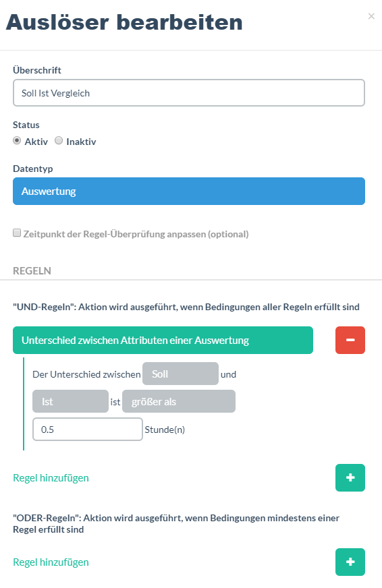
Task: Add an ODER rule with plus button
Action: 350,562
